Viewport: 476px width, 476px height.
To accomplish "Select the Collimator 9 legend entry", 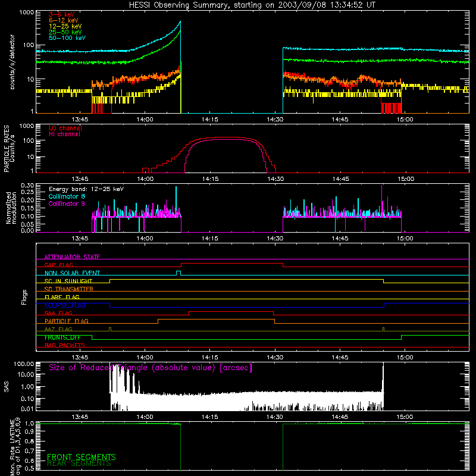I will [x=67, y=203].
